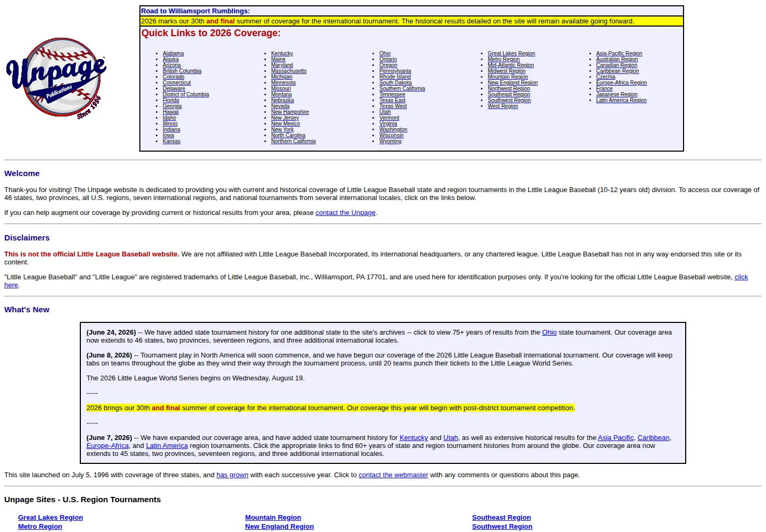The height and width of the screenshot is (532, 766).
Task: Go to the Wyoming link
Action: point(390,142)
